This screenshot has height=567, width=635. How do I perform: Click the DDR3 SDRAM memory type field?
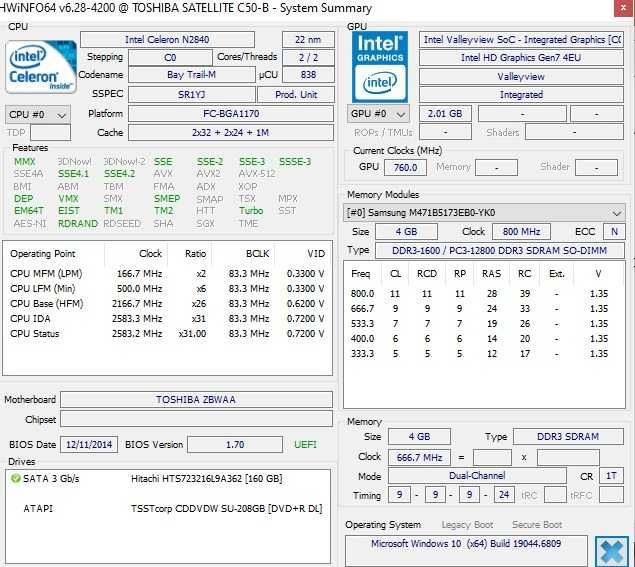tap(568, 437)
